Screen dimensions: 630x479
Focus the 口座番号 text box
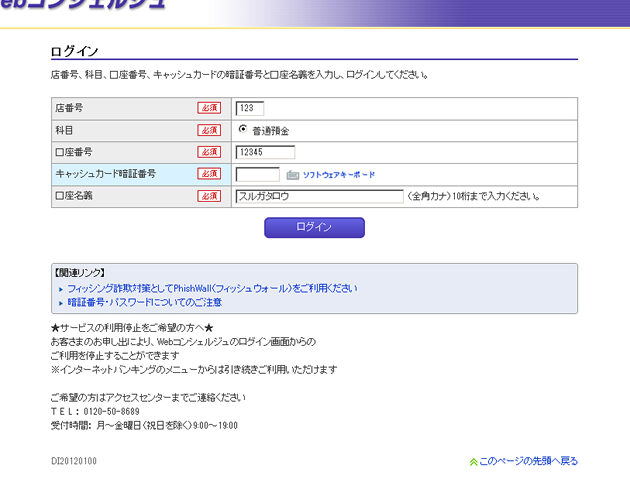265,152
